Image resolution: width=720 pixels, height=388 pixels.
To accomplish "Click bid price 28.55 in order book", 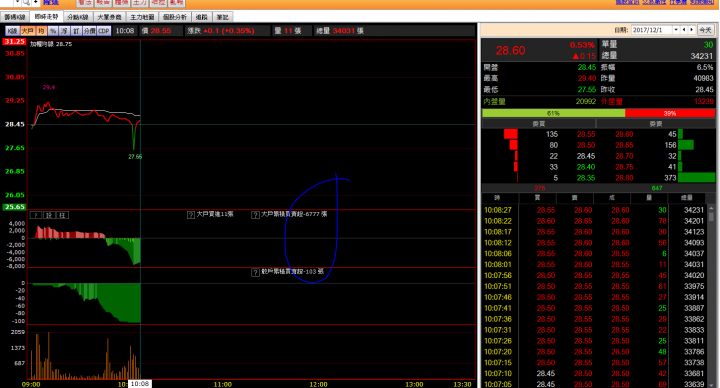I will (586, 134).
